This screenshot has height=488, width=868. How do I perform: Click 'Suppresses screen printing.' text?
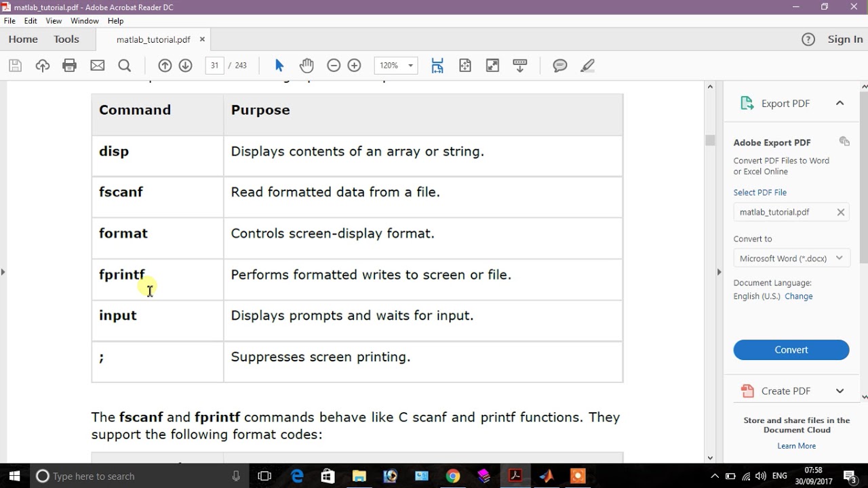click(x=321, y=357)
